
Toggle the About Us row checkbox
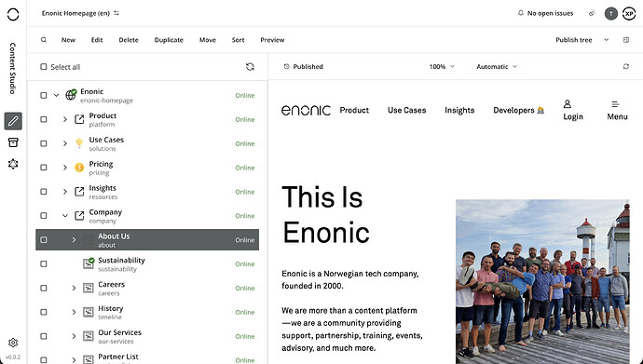point(44,239)
